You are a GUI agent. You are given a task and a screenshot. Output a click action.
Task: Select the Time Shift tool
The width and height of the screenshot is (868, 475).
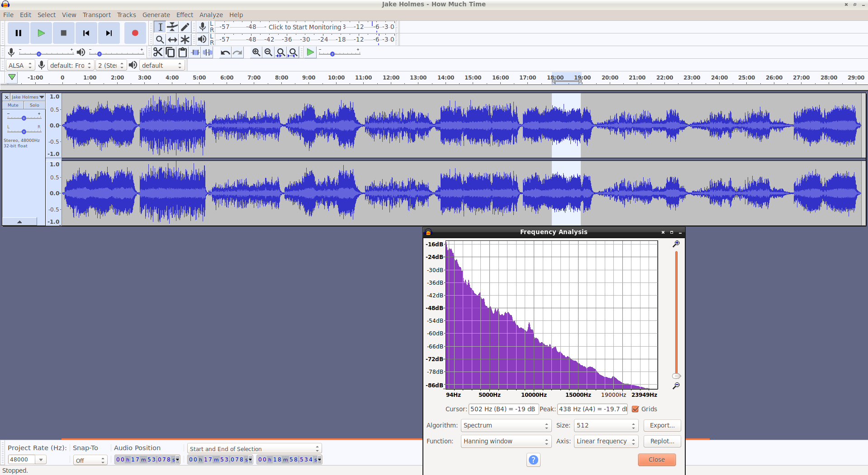172,40
